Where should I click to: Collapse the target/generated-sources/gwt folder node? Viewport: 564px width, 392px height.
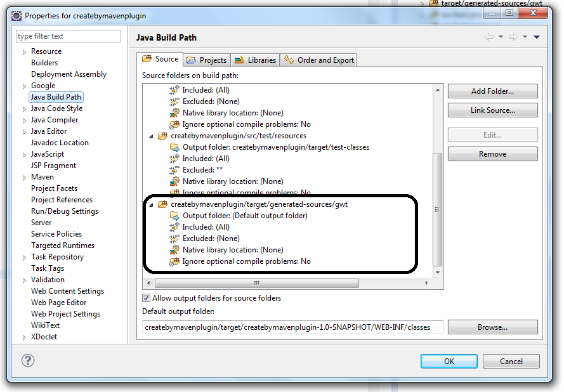[152, 205]
